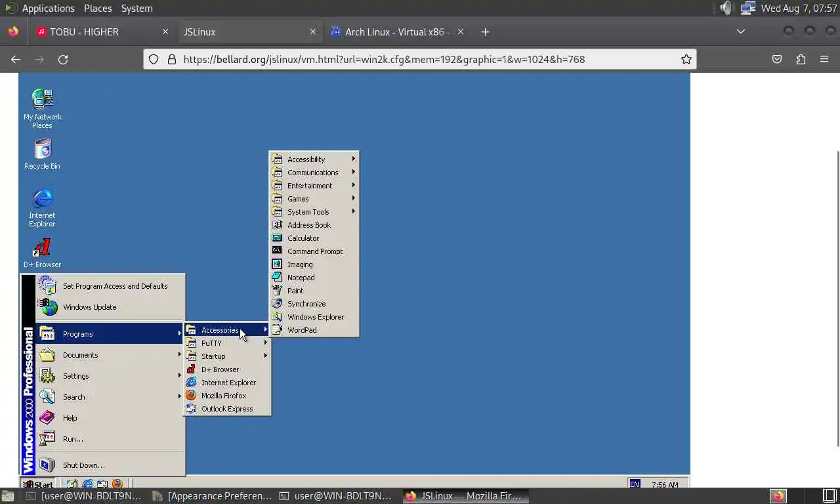Open Search submenu in the Start menu
Viewport: 840px width, 504px height.
click(x=110, y=397)
